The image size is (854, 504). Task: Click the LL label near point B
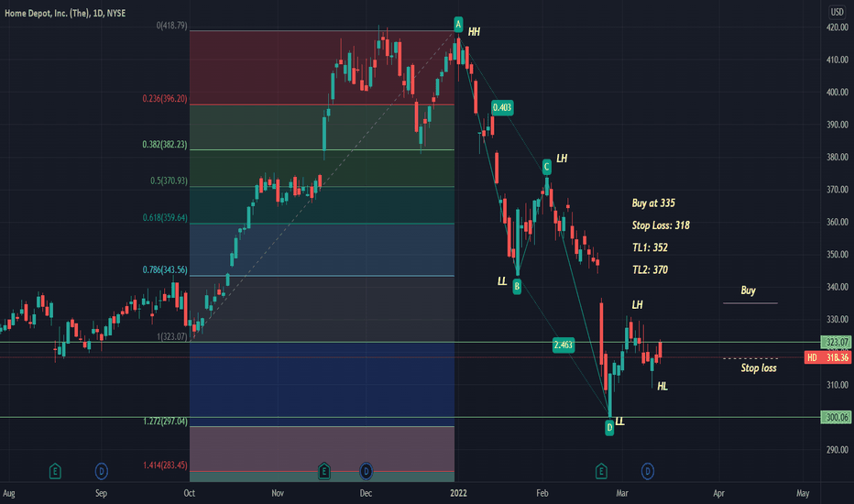pyautogui.click(x=502, y=281)
